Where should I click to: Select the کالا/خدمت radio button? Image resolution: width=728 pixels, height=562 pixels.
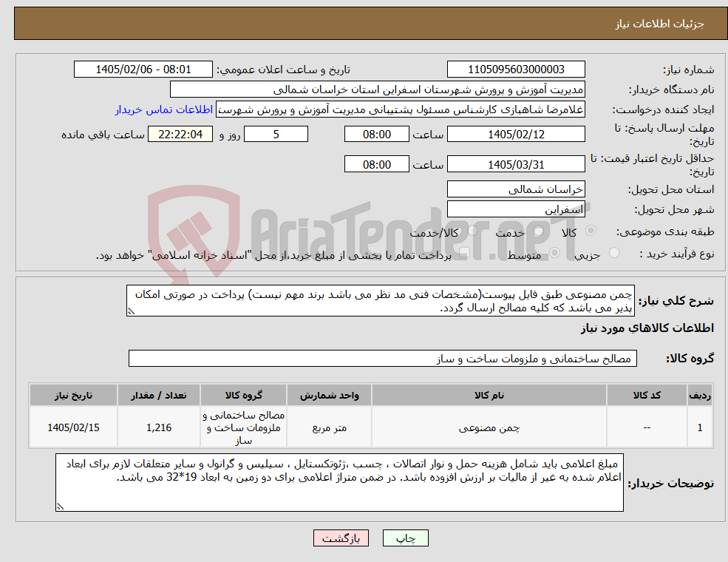(x=472, y=231)
